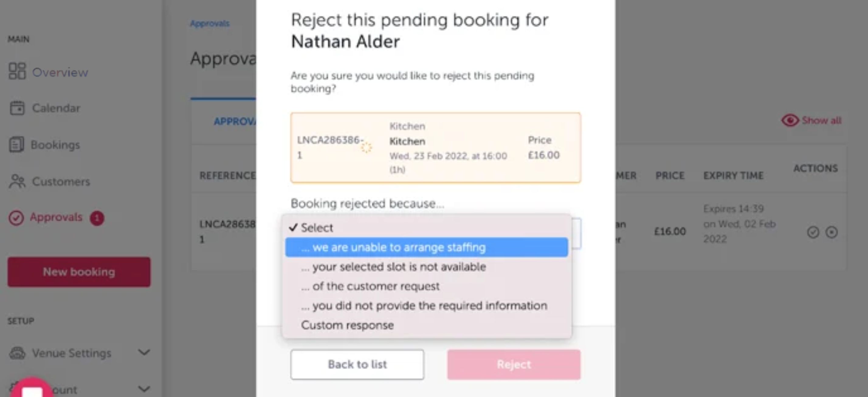This screenshot has width=868, height=397.
Task: Expand the Venue Settings chevron
Action: pos(144,353)
